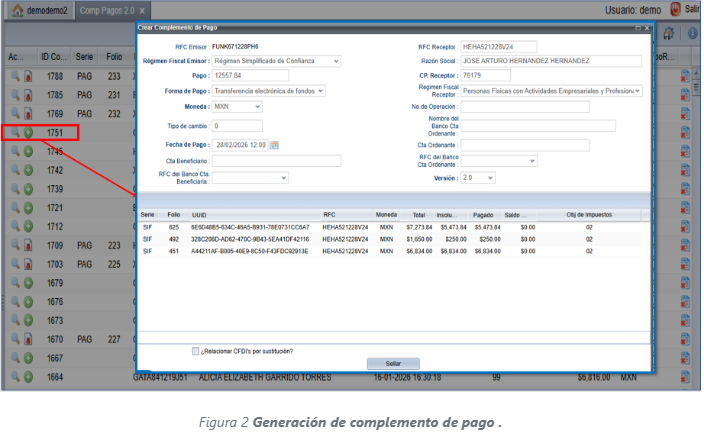The width and height of the screenshot is (704, 434).
Task: Check Relacionar CFDI's por sustitución box
Action: (196, 351)
